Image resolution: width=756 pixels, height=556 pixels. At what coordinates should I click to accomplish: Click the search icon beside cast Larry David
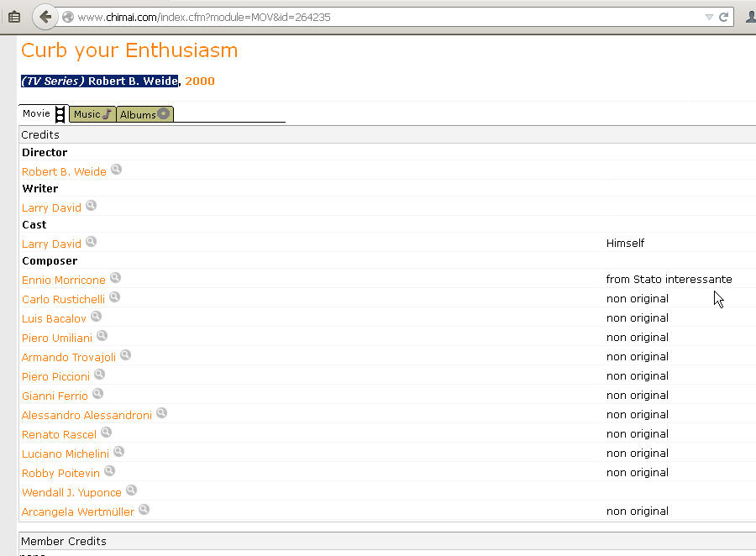click(x=91, y=242)
